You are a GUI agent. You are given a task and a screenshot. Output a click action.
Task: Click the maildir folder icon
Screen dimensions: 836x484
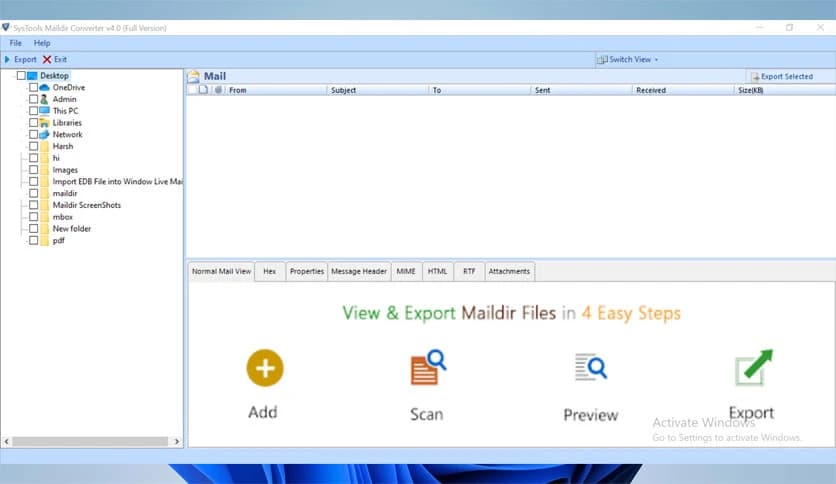pos(44,193)
